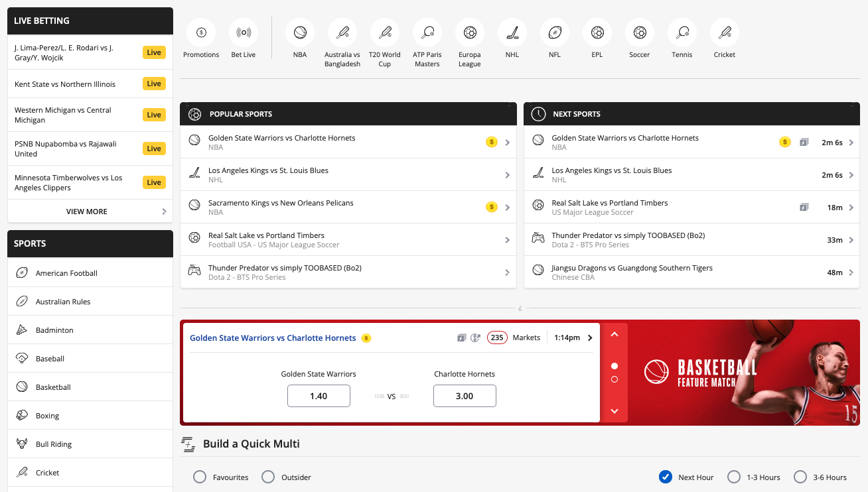Click Basketball Feature Match banner
Screen dimensions: 868x492
tap(743, 373)
